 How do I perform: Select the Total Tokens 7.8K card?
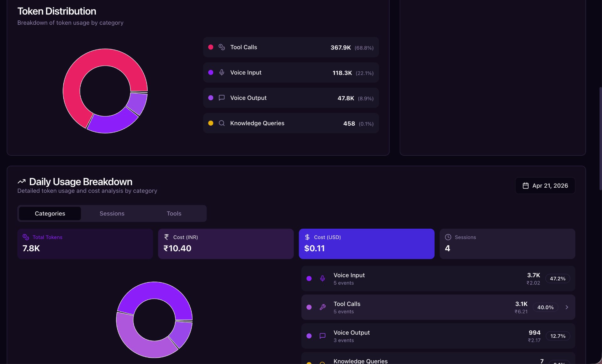[85, 244]
